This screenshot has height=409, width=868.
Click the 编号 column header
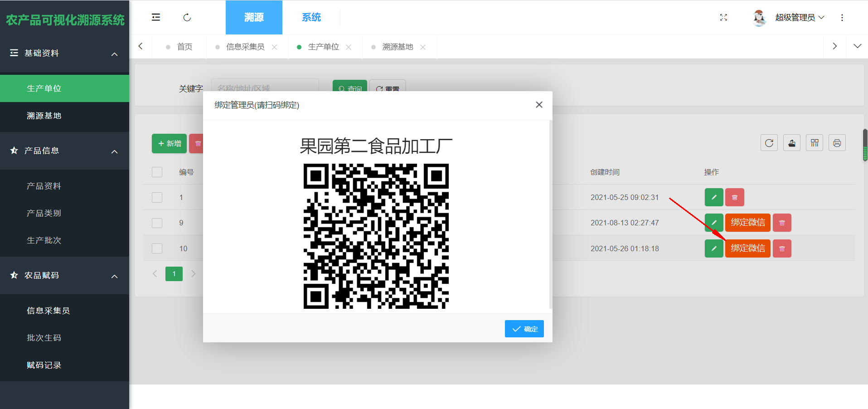coord(186,172)
